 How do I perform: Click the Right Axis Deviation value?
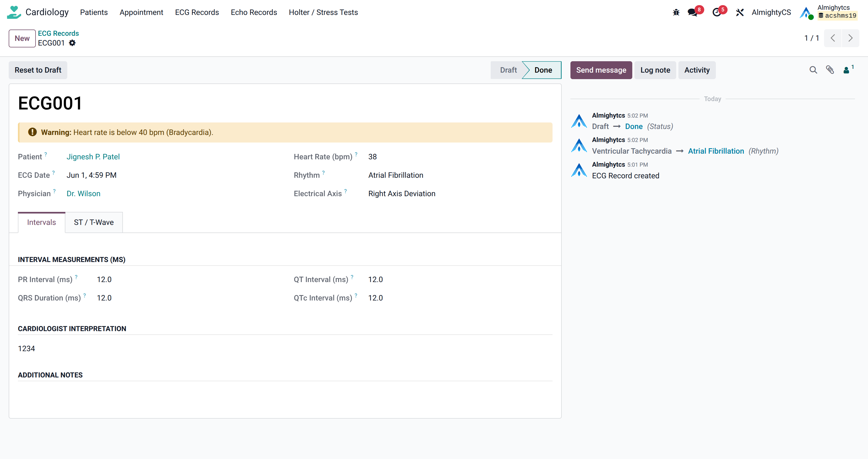point(402,194)
